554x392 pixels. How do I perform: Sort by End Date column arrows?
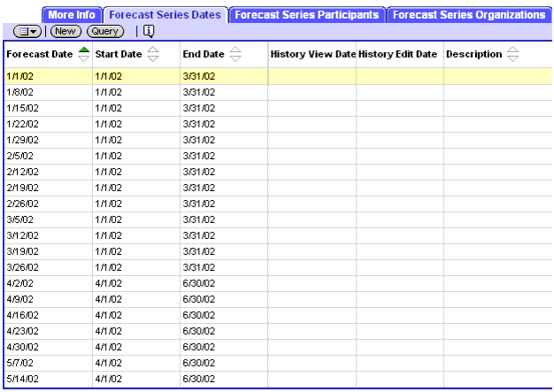(x=235, y=54)
